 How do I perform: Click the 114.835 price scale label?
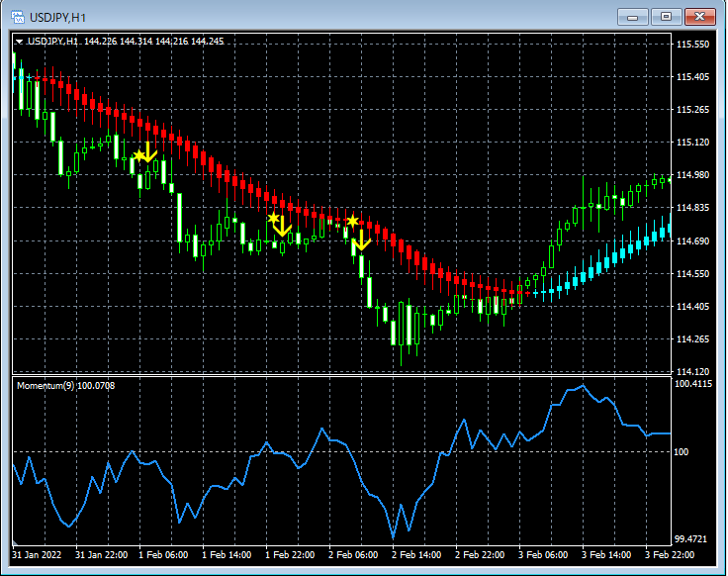pos(692,208)
